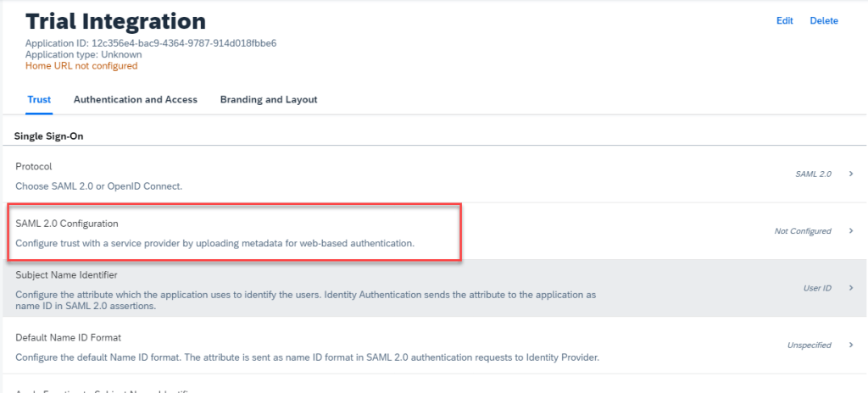
Task: Click the Single Sign-On section header
Action: tap(48, 136)
